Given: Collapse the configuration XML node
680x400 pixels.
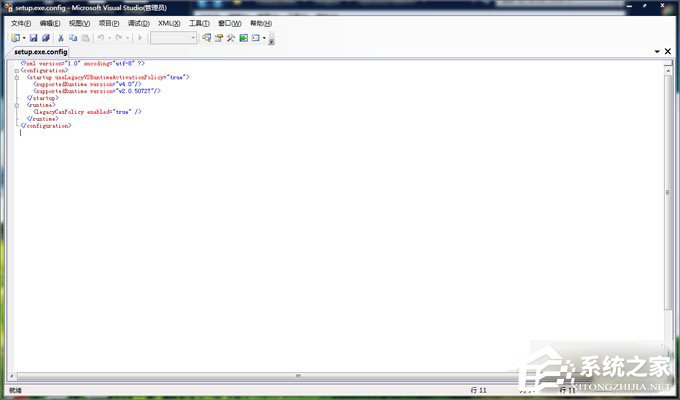Looking at the screenshot, I should point(17,70).
